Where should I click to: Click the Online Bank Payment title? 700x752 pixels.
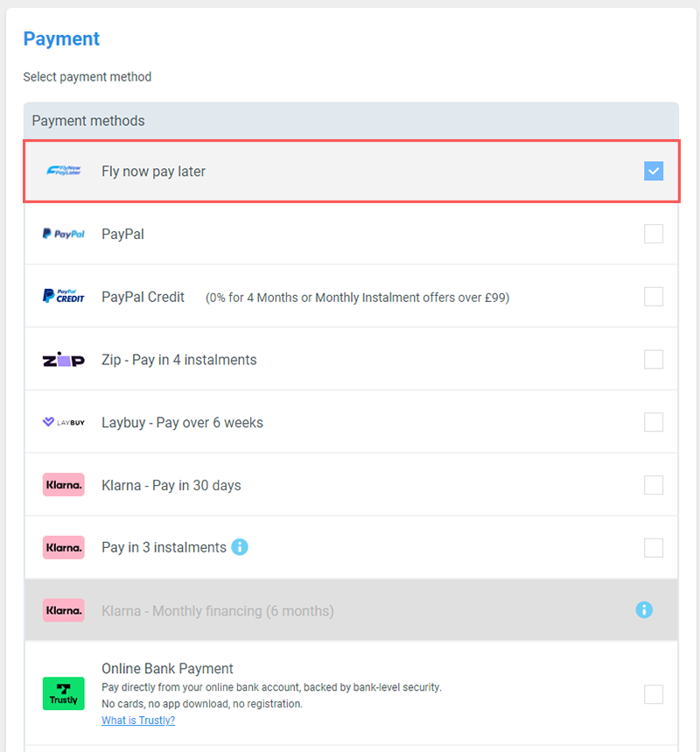167,668
